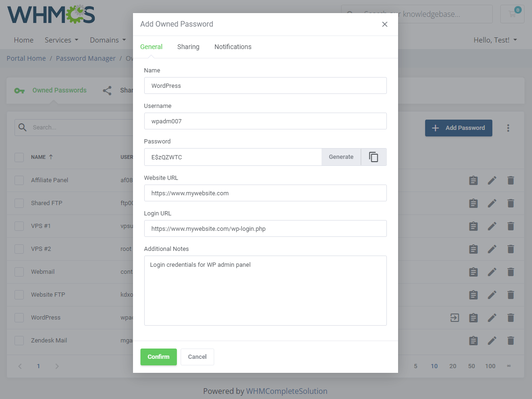Open details clipboard icon for VPS #2

(473, 249)
